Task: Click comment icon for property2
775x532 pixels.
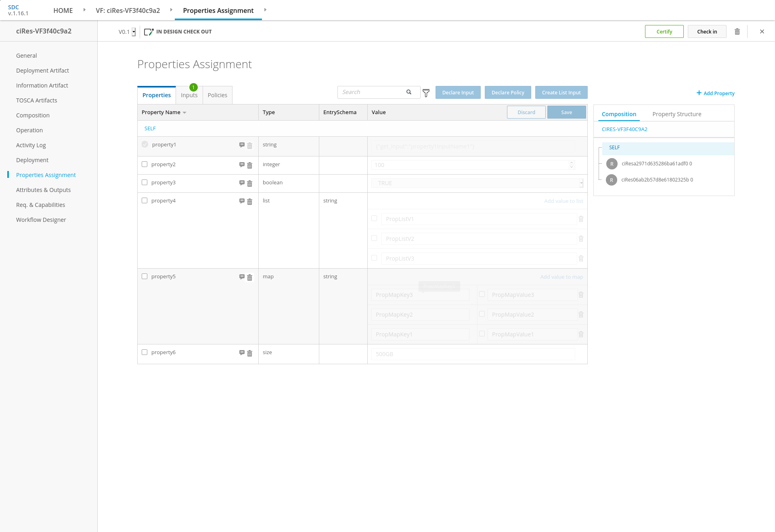Action: tap(242, 165)
